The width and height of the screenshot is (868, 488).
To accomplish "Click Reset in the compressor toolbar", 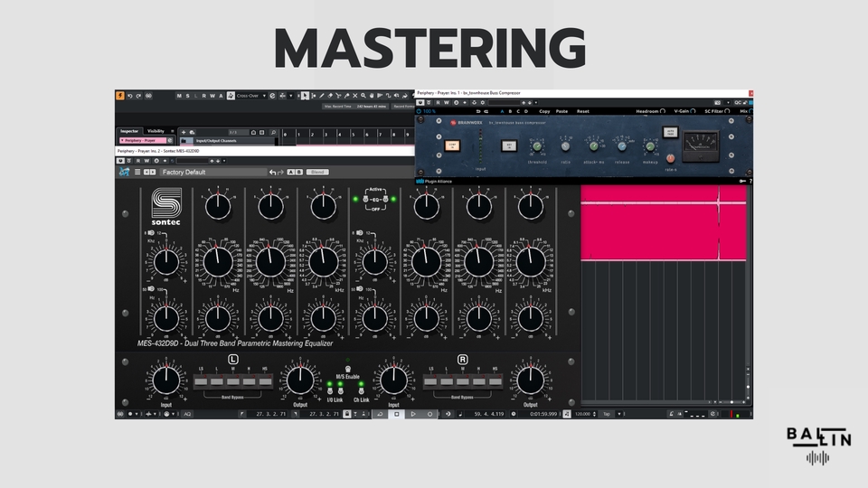I will coord(583,111).
